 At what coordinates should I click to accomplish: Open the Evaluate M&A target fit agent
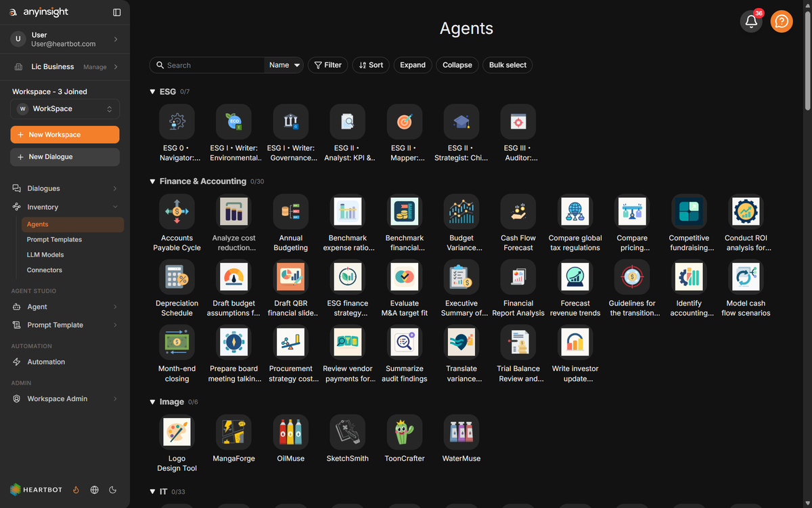(x=405, y=277)
